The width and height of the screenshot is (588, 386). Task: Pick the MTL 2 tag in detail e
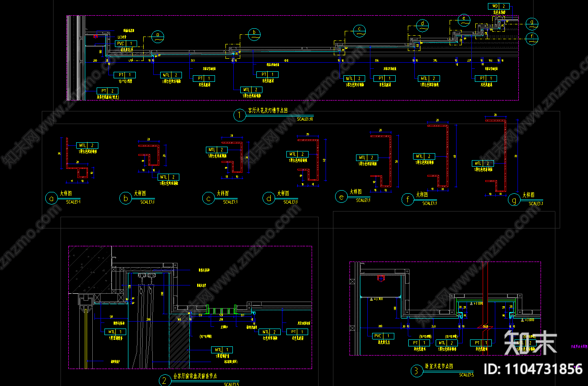point(367,158)
